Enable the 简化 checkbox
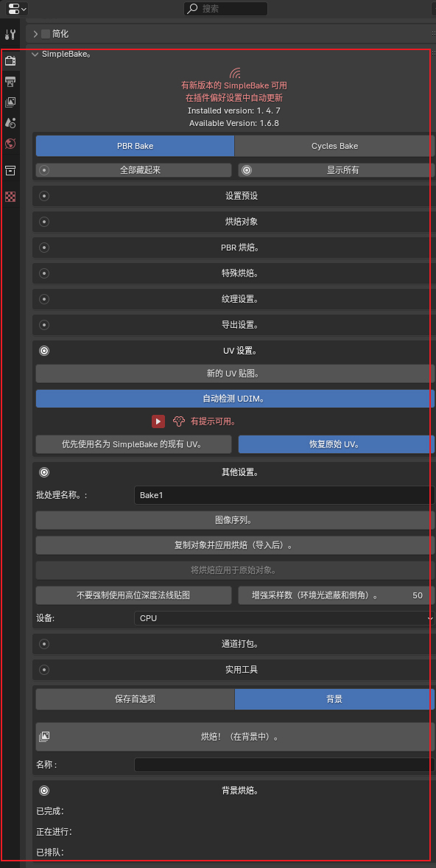This screenshot has width=436, height=868. pos(46,34)
